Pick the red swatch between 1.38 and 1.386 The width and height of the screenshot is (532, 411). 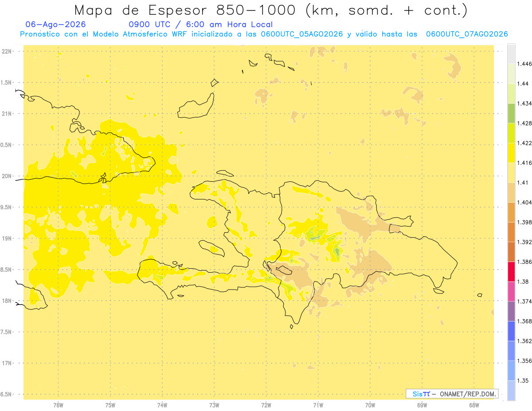[511, 271]
